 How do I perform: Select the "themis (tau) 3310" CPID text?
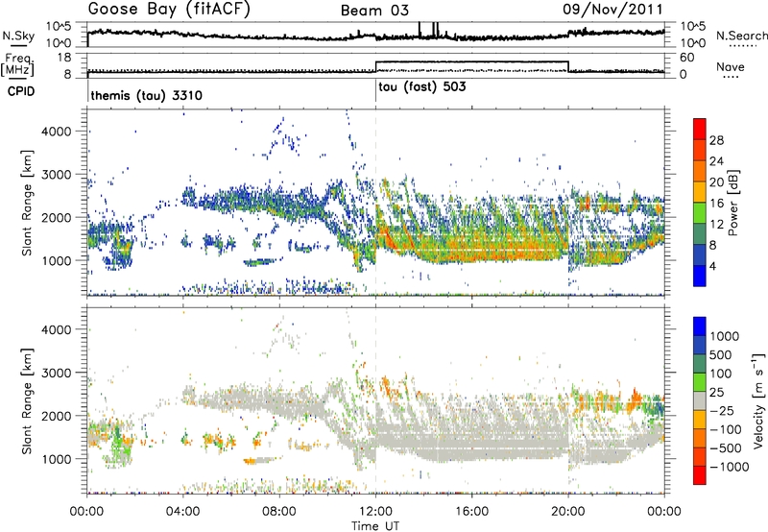point(147,95)
